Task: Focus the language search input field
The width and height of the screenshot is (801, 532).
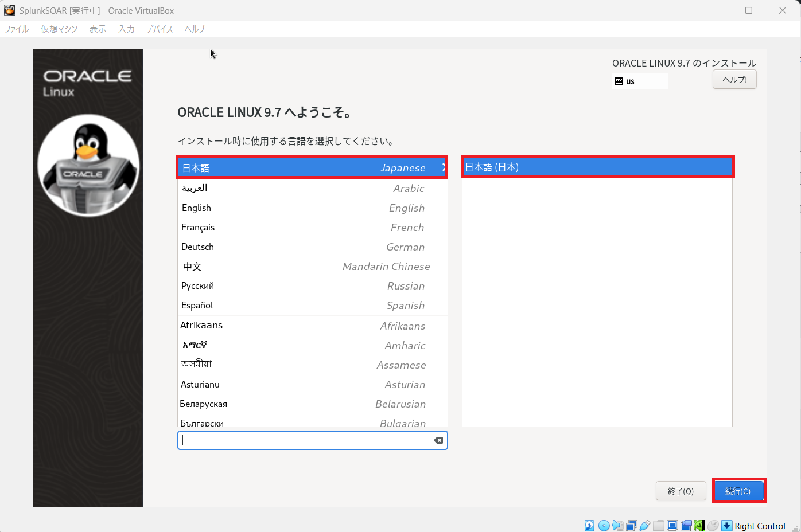Action: (304, 440)
